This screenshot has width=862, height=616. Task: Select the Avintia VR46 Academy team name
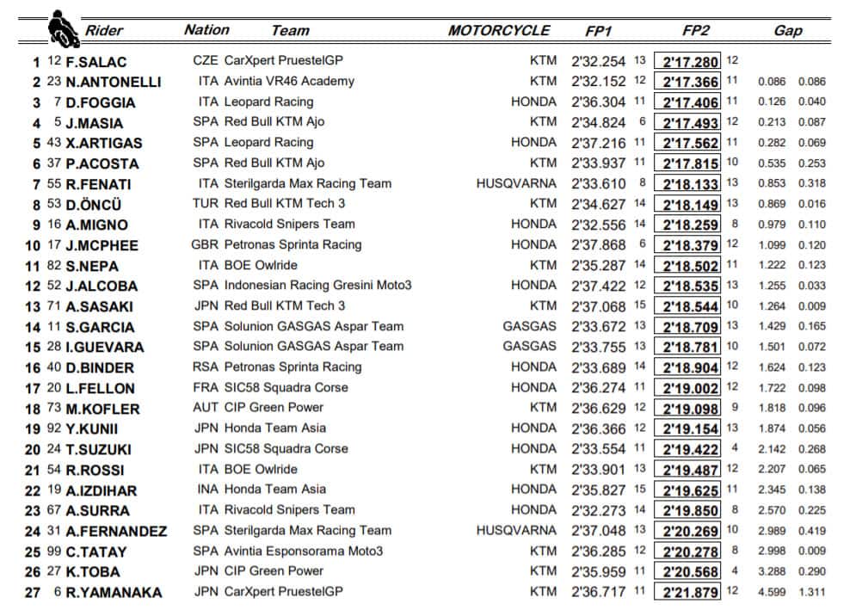point(289,82)
